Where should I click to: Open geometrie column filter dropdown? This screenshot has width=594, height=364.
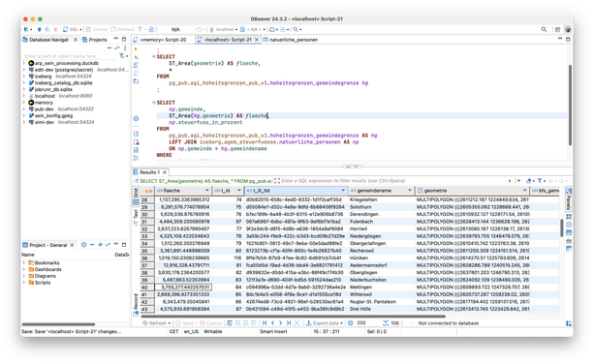524,191
